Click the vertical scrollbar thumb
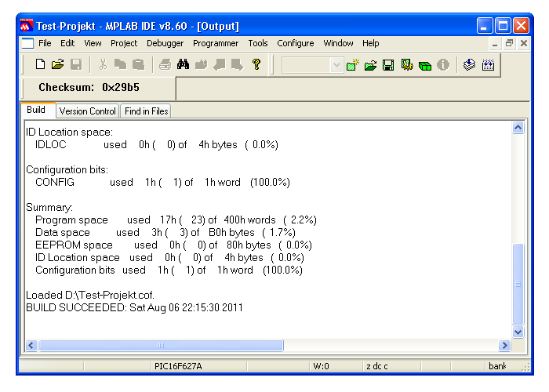This screenshot has width=549, height=392. 518,284
